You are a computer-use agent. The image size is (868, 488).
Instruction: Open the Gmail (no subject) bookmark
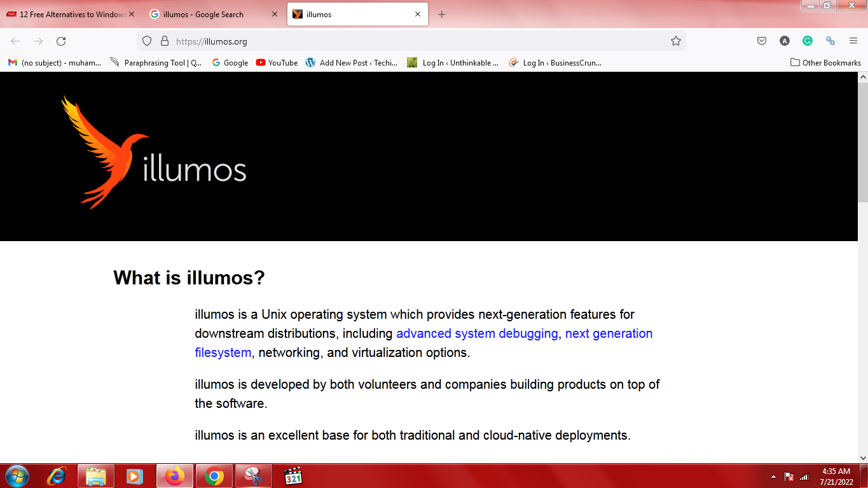[55, 63]
